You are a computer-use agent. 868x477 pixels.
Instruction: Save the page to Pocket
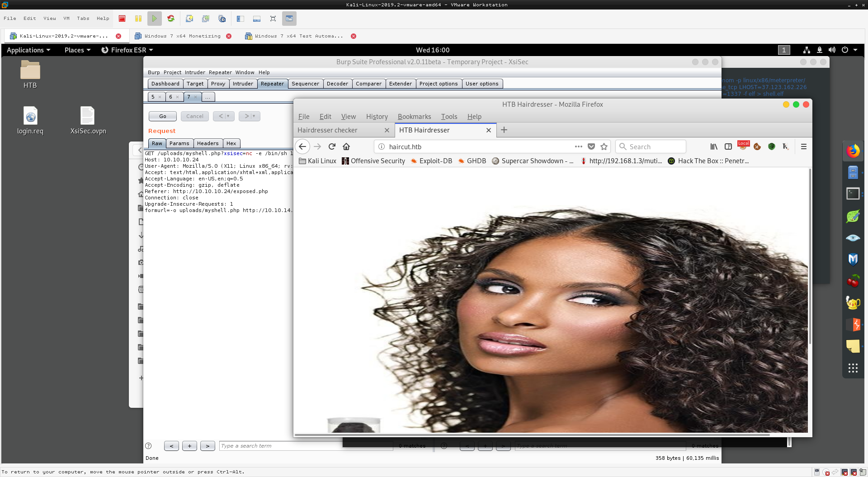(x=591, y=146)
